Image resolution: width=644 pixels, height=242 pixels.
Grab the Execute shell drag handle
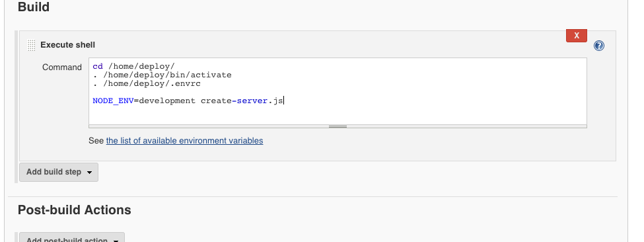[x=31, y=45]
